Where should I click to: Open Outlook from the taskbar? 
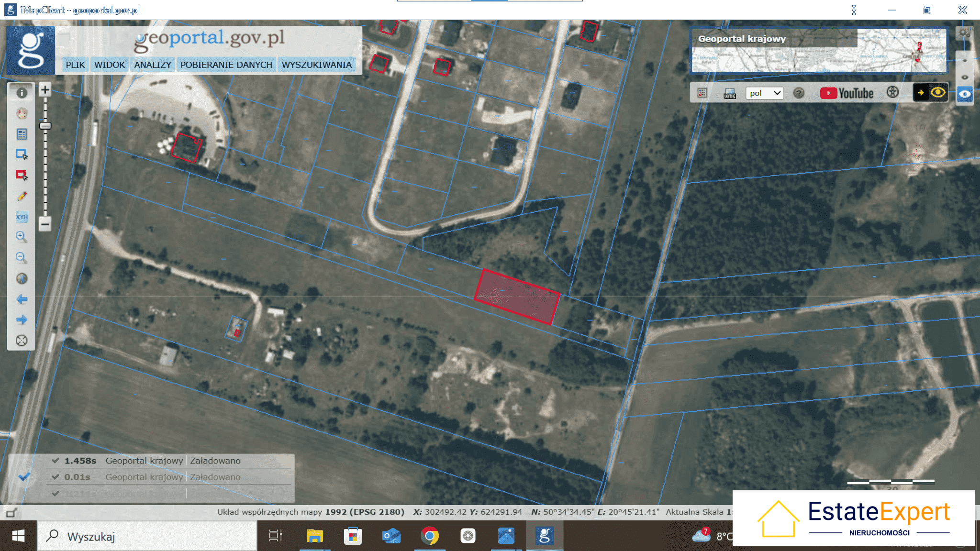391,536
